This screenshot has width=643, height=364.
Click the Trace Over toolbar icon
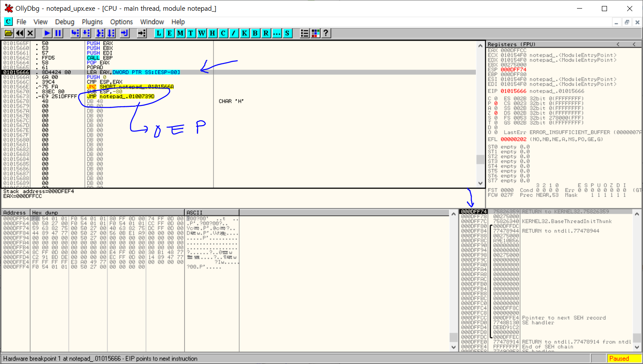(111, 33)
